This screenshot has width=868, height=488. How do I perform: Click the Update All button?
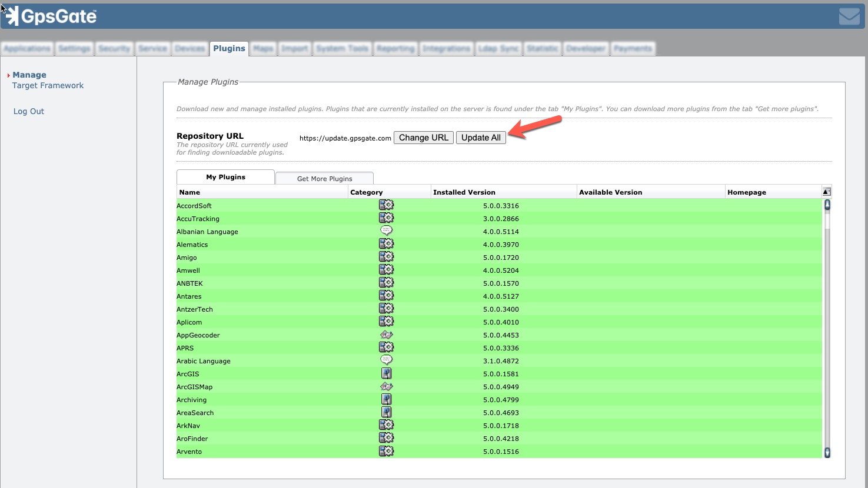pyautogui.click(x=481, y=138)
